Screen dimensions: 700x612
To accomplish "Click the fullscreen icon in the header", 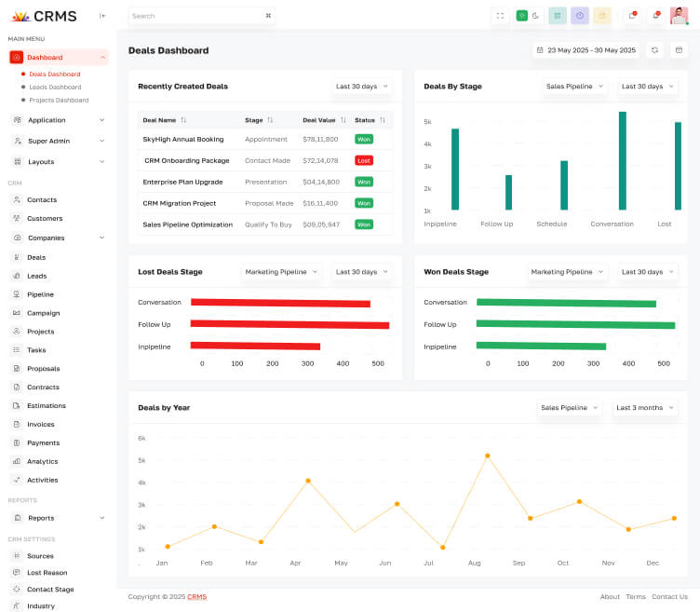I will tap(500, 16).
